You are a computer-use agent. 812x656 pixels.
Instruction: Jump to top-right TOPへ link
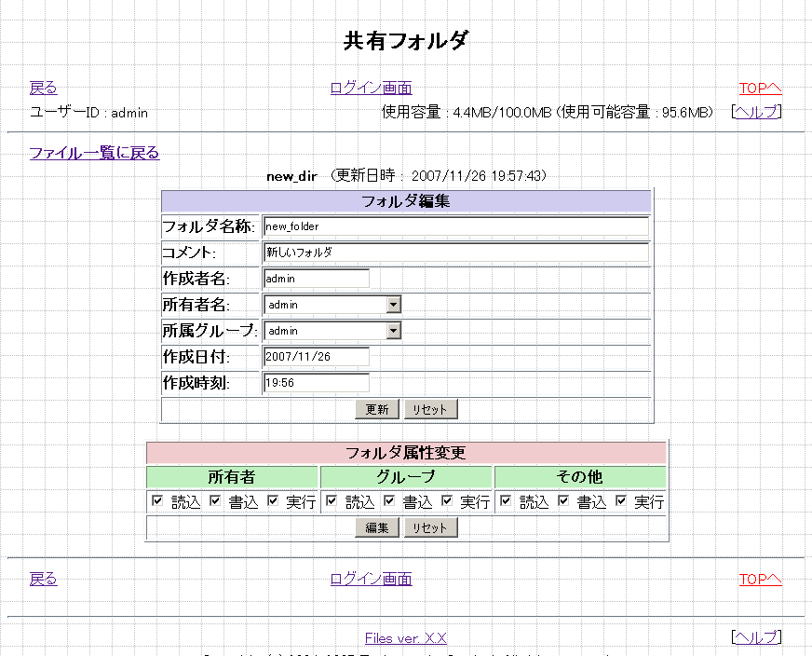coord(760,89)
